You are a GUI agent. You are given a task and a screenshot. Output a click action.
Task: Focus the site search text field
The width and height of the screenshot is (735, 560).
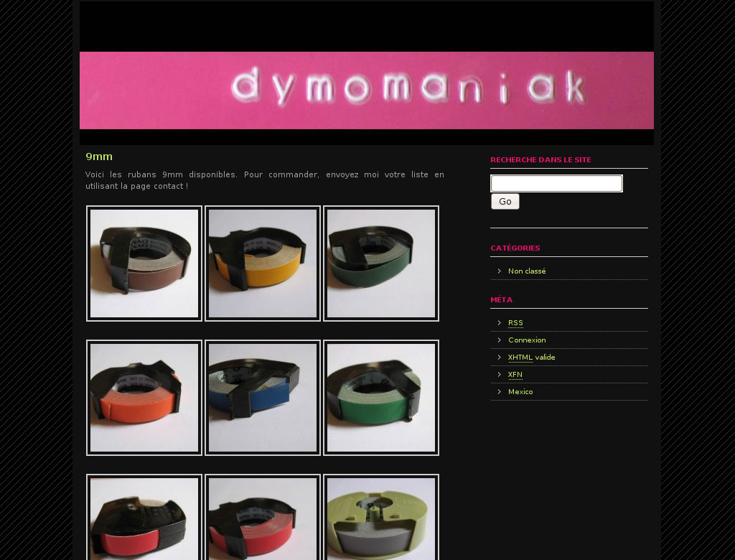[556, 183]
